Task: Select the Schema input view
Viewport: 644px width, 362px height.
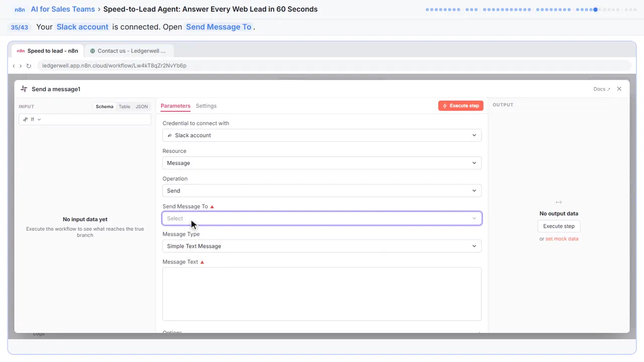Action: tap(105, 107)
